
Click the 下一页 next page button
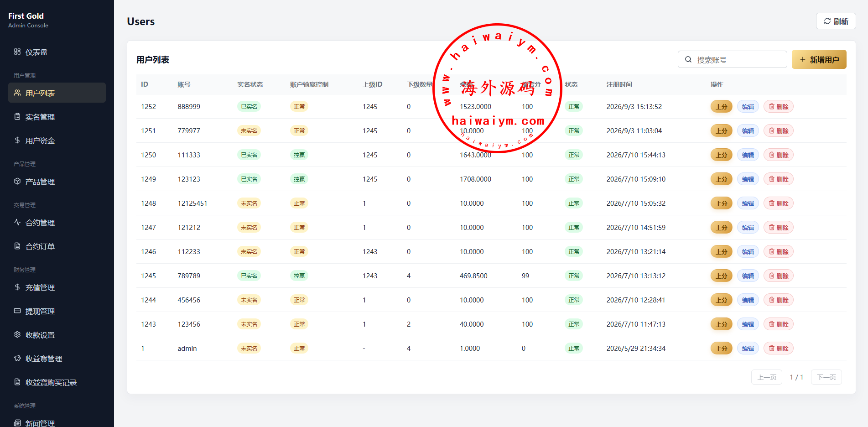pos(826,377)
